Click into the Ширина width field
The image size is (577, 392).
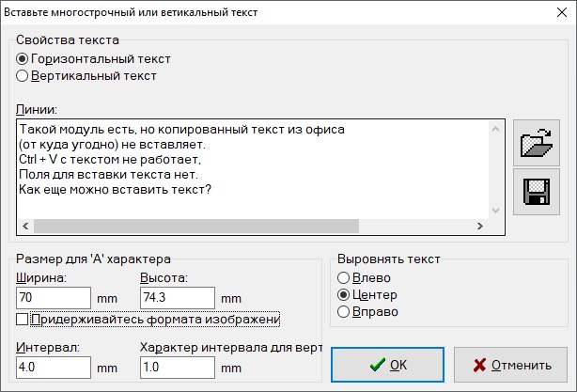coord(54,298)
